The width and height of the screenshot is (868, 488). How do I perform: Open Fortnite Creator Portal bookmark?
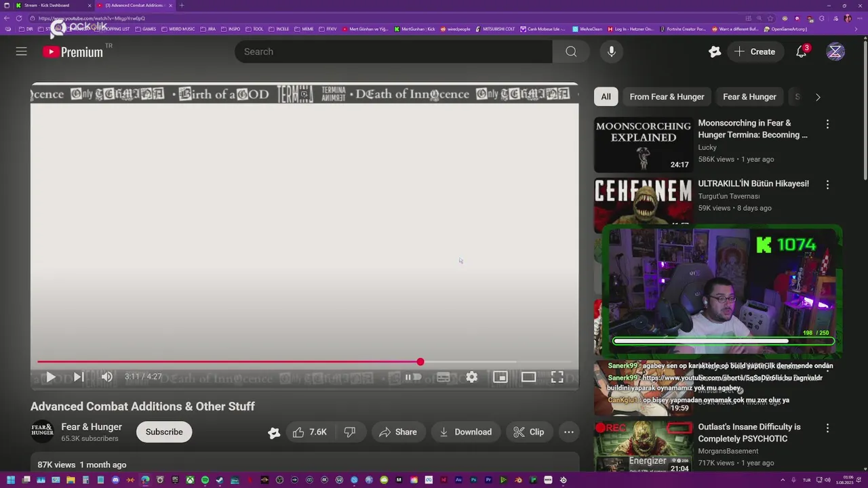click(683, 29)
